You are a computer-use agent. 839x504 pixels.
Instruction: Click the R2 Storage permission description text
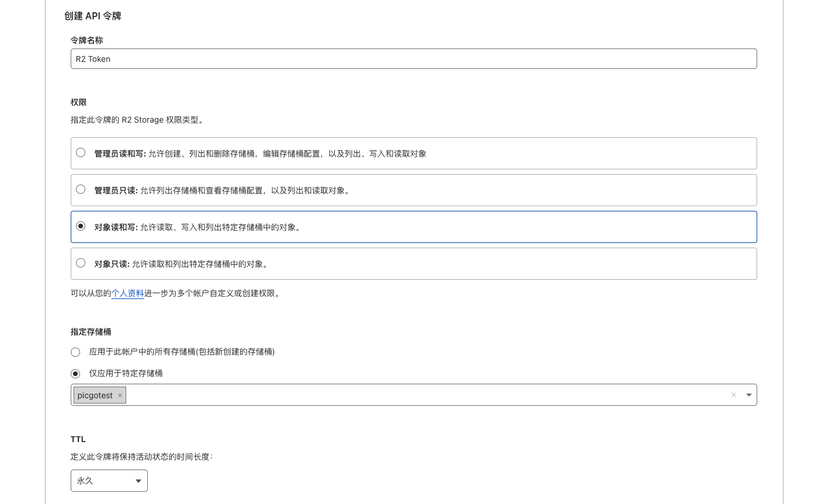[137, 120]
